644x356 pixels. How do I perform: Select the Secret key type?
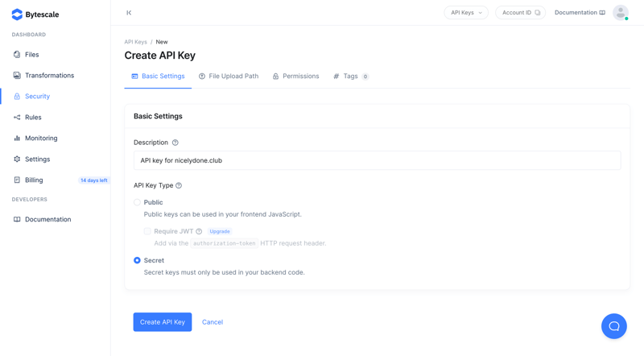137,260
